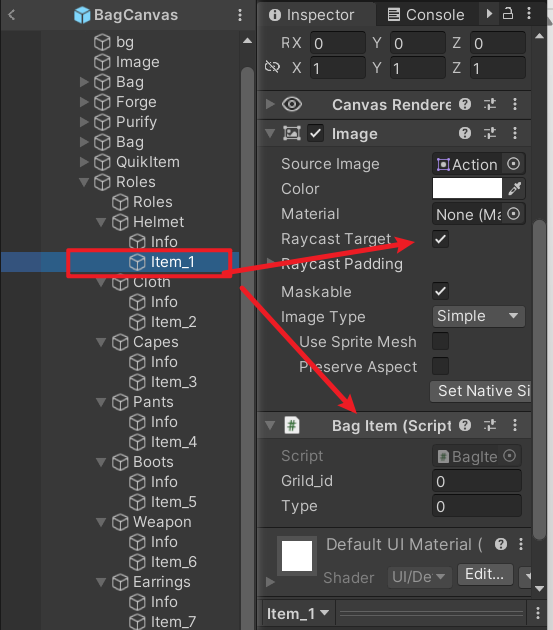The width and height of the screenshot is (553, 630).
Task: Collapse the Capes node
Action: [101, 342]
